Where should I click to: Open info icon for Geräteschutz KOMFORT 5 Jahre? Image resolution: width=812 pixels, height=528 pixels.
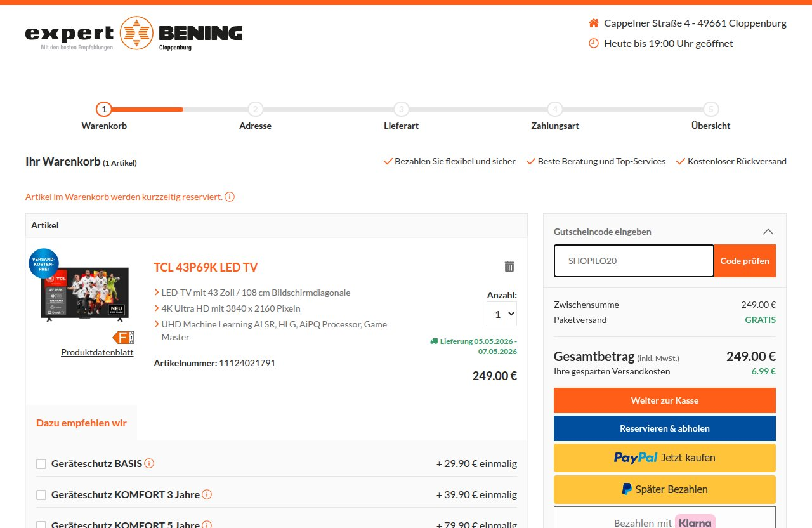click(x=207, y=525)
